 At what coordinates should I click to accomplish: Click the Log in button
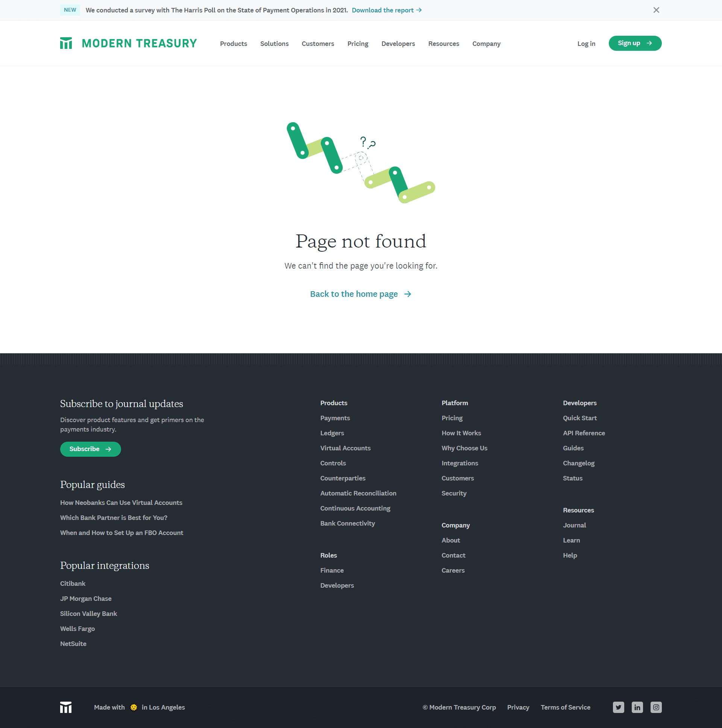pos(587,43)
